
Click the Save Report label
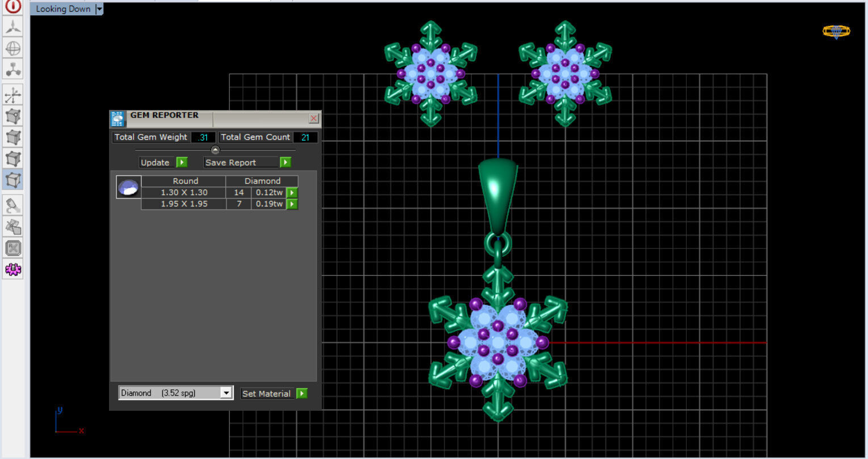tap(230, 162)
